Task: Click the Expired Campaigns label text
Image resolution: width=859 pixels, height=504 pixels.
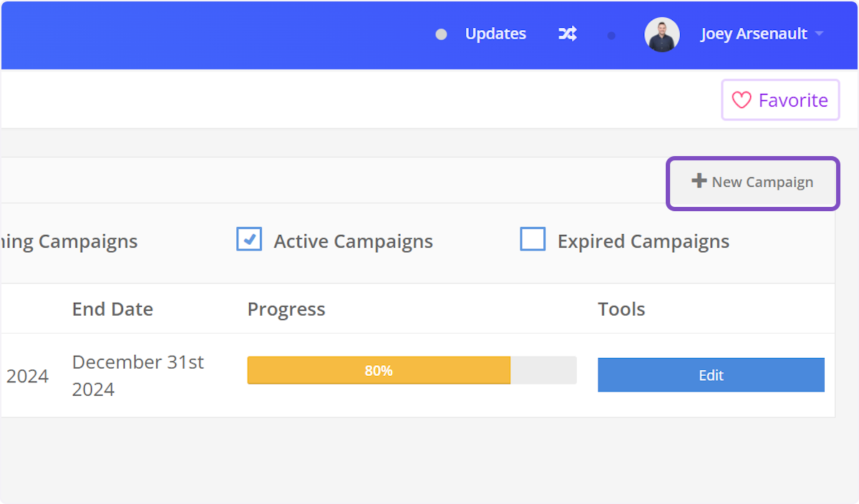Action: (x=643, y=241)
